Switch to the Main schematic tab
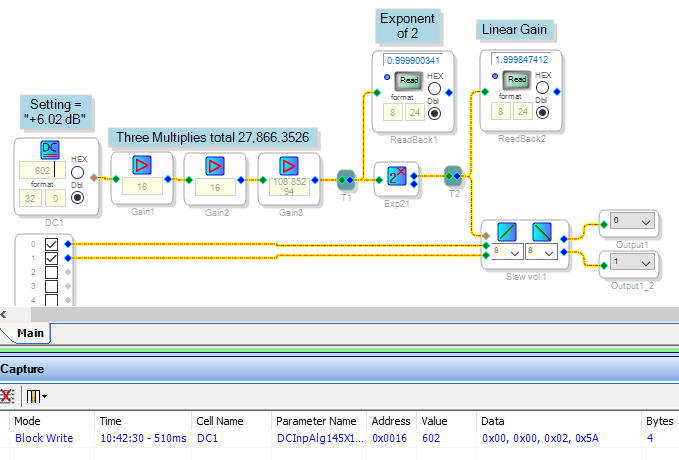This screenshot has width=679, height=460. coord(30,333)
